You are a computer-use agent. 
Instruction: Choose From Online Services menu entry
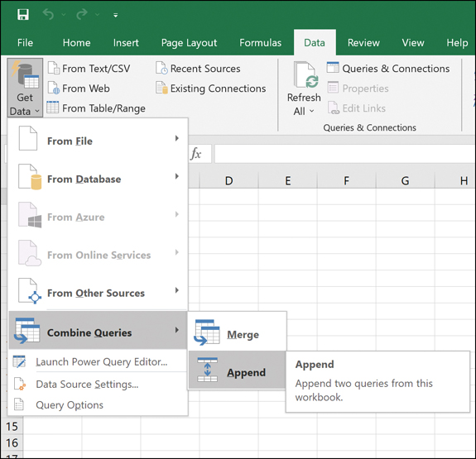pos(98,254)
